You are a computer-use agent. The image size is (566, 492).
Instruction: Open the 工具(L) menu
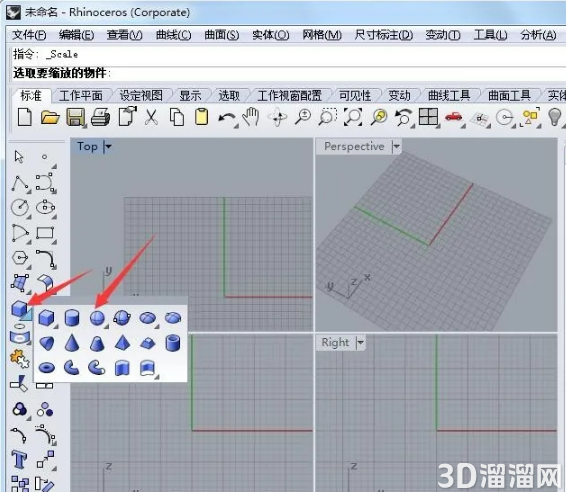click(x=491, y=35)
